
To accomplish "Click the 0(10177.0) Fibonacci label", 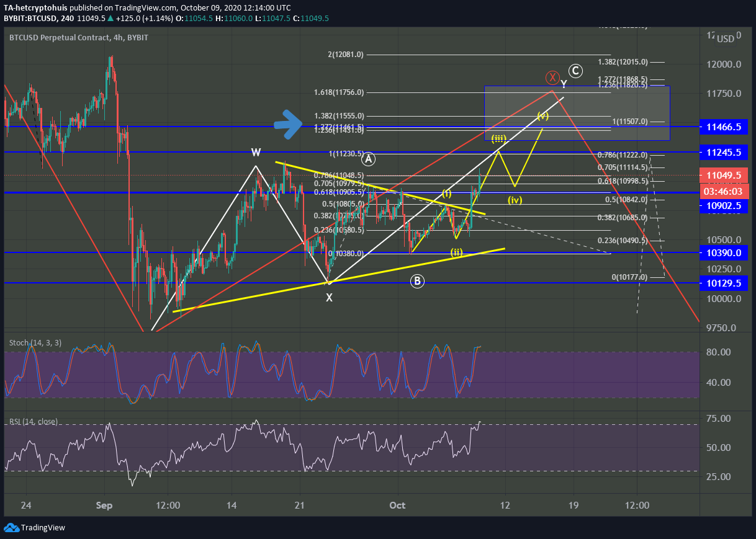I will [x=630, y=277].
